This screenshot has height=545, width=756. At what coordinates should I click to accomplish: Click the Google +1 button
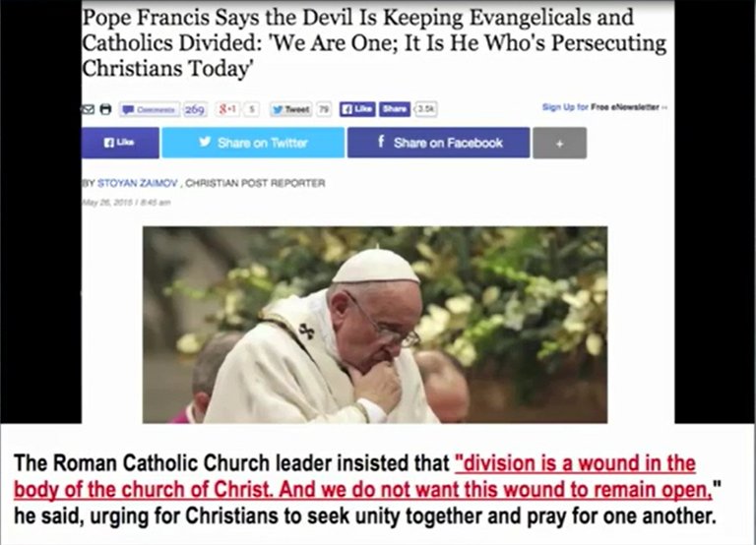[x=227, y=109]
